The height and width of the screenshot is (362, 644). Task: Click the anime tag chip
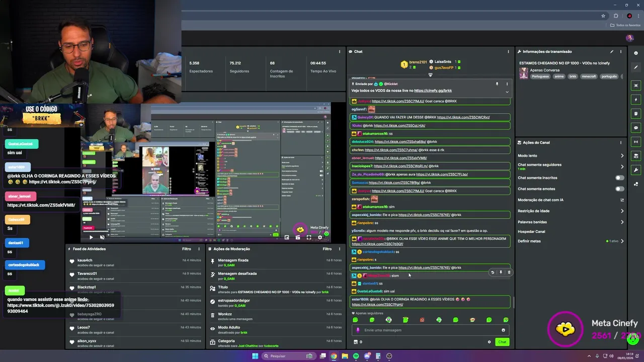[x=559, y=76]
